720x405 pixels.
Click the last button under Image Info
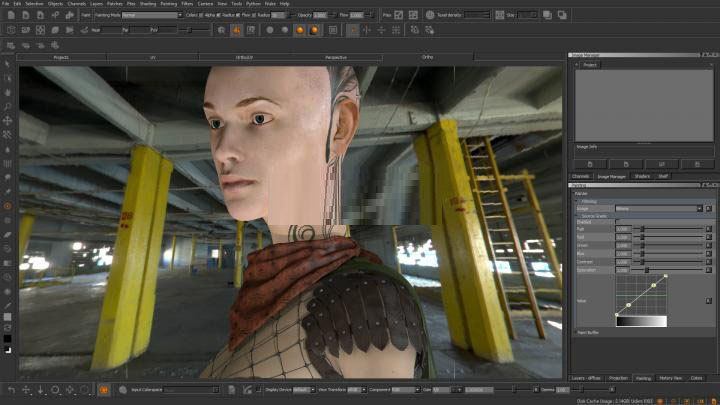pyautogui.click(x=698, y=164)
